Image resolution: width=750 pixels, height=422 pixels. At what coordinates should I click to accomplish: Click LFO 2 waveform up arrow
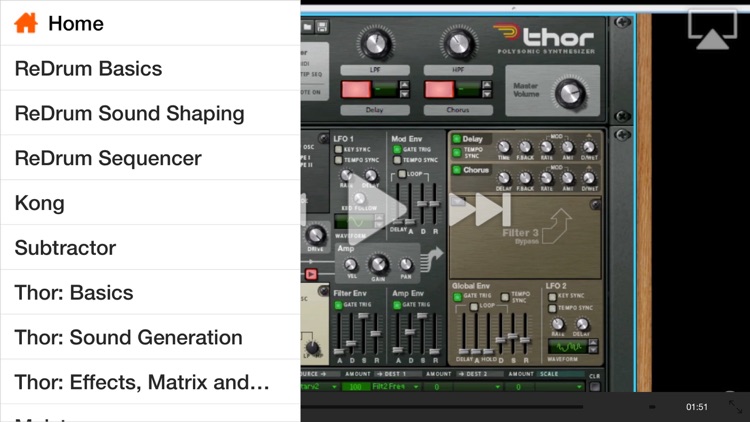(x=593, y=343)
